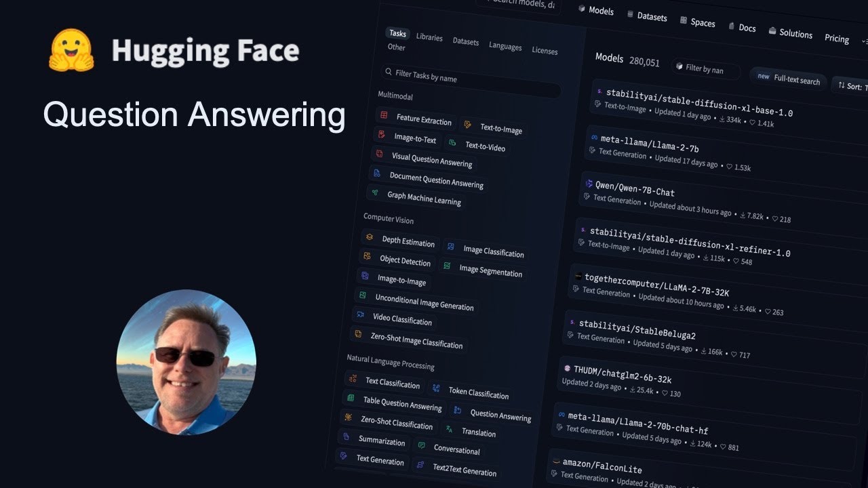Click the Feature Extraction red grid icon

click(384, 115)
